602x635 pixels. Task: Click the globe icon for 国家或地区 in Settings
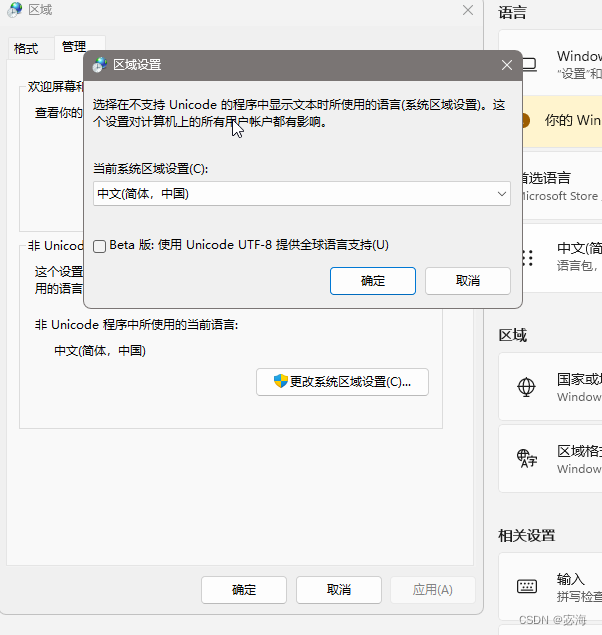(x=526, y=387)
